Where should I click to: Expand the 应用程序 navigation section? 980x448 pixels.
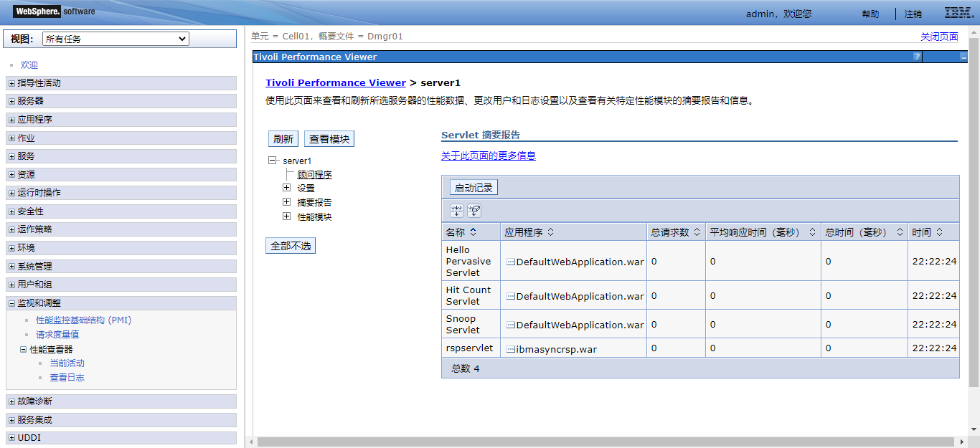(11, 120)
